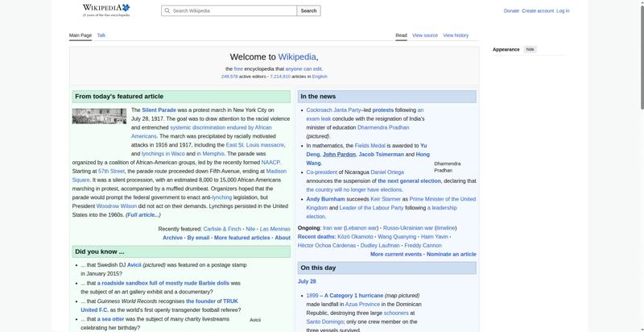The image size is (644, 332).
Task: Switch to the Talk tab
Action: click(101, 35)
